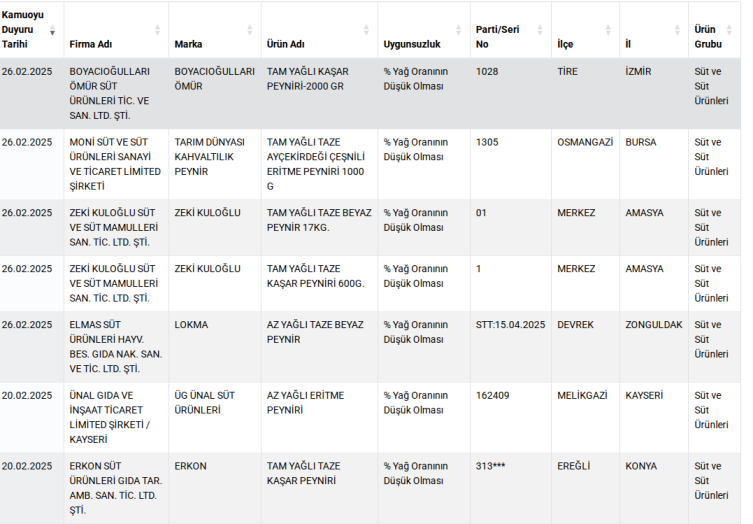Click sort arrow icon in Uygunsuzluk column
Viewport: 753px width, 524px height.
tap(459, 30)
